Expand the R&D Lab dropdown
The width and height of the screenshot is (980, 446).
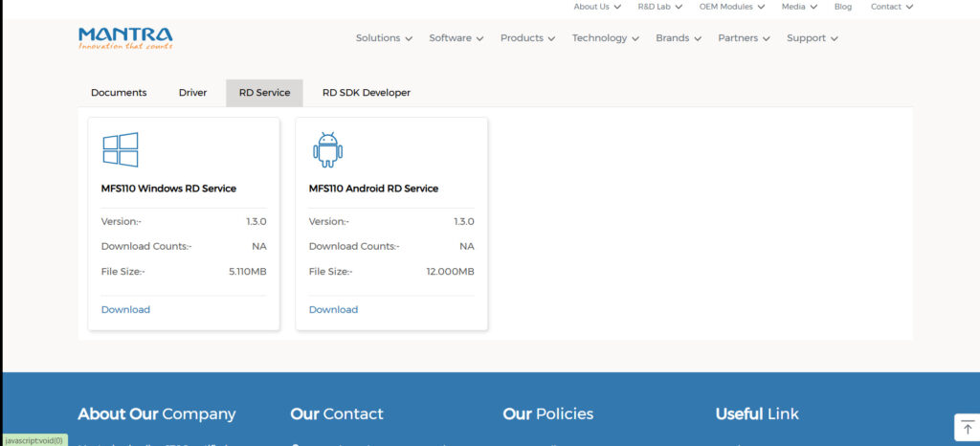660,7
